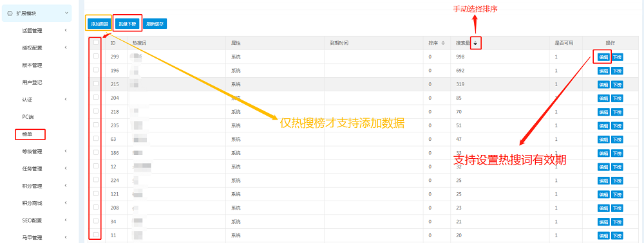The height and width of the screenshot is (243, 644).
Task: Select search volume cell 692
Action: [460, 71]
